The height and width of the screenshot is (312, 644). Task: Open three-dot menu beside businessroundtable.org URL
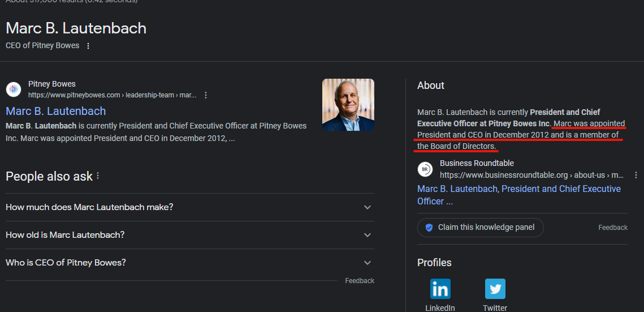(636, 175)
